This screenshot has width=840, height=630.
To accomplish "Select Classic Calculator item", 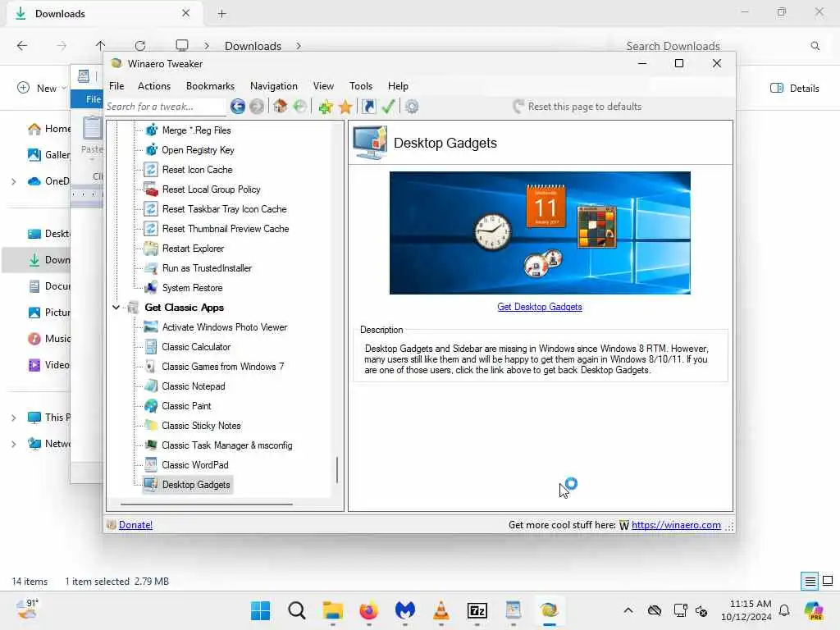I will 196,347.
